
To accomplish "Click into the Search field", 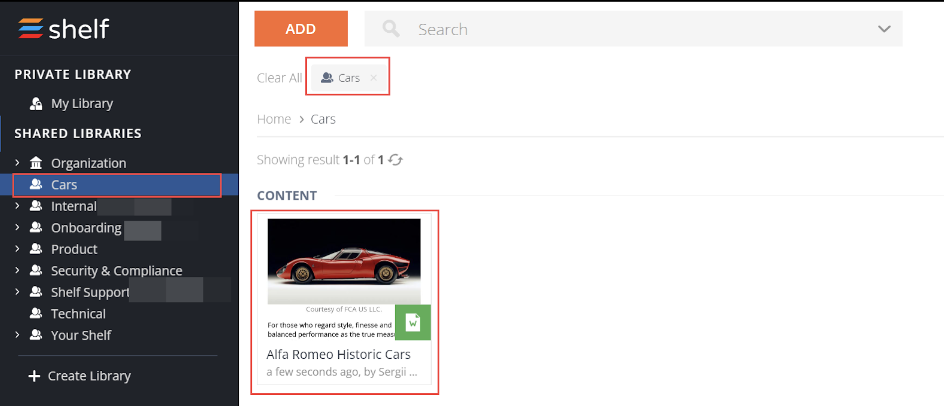I will click(633, 29).
